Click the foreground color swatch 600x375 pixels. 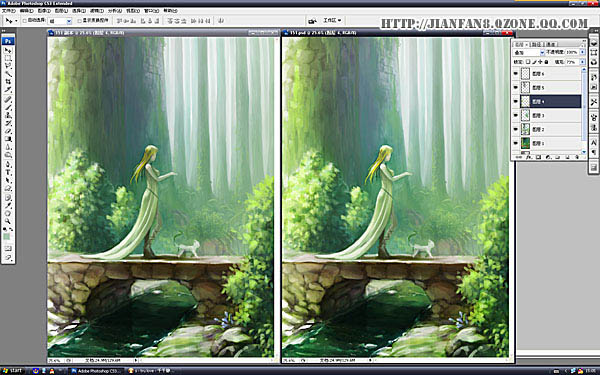(7, 237)
